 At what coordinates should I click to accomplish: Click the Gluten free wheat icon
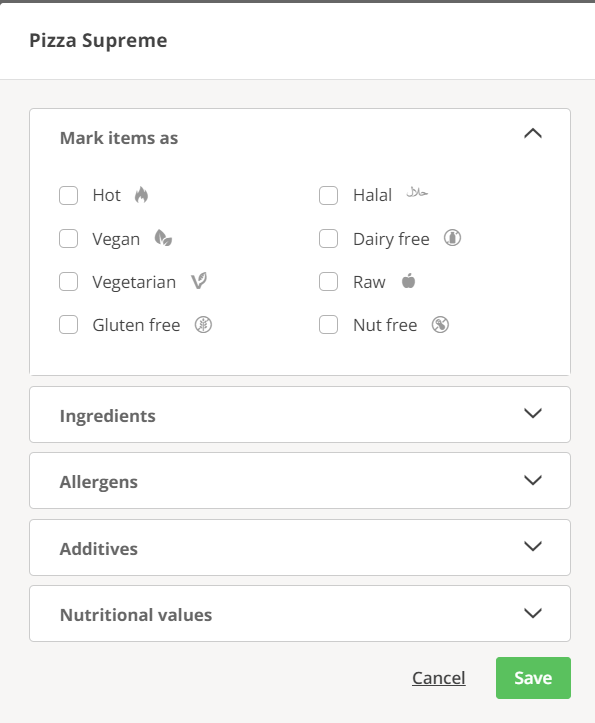click(x=203, y=325)
